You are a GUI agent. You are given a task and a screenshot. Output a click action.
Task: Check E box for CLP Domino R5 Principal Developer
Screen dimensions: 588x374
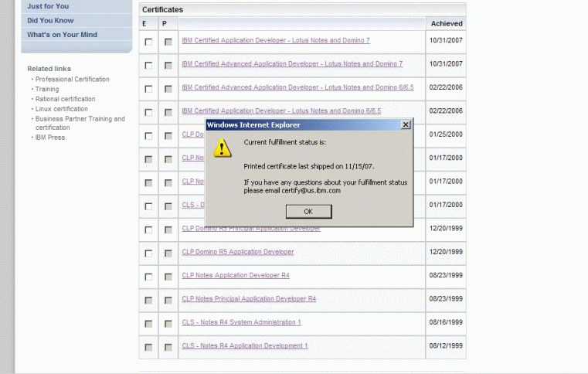[148, 230]
